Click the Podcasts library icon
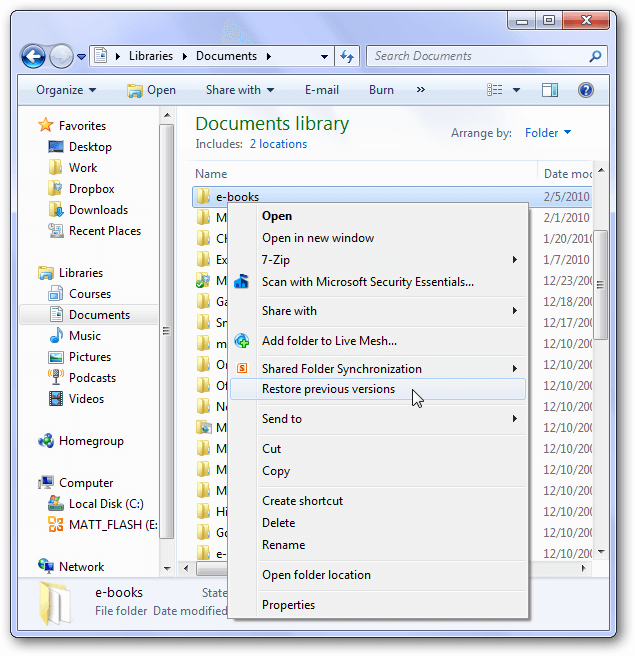 coord(57,378)
